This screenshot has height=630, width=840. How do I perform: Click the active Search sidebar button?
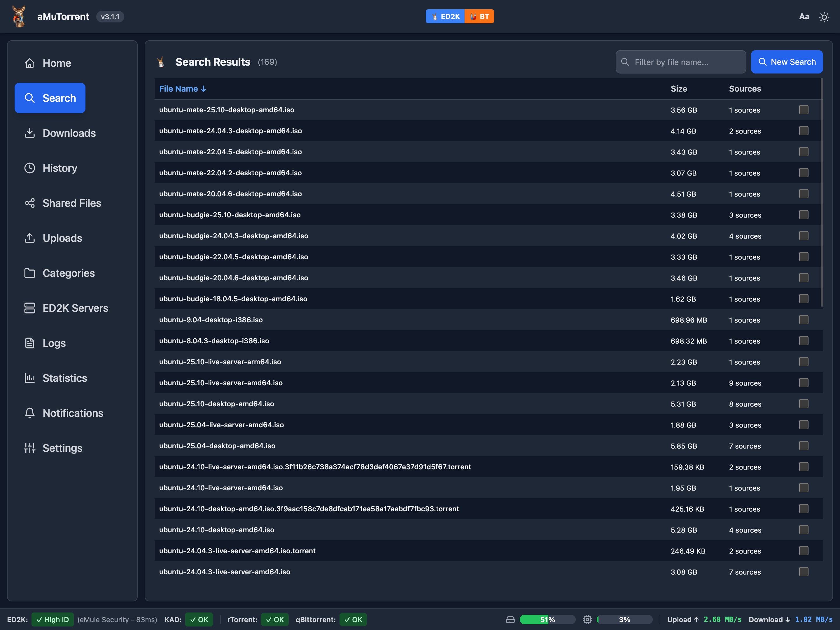point(50,98)
